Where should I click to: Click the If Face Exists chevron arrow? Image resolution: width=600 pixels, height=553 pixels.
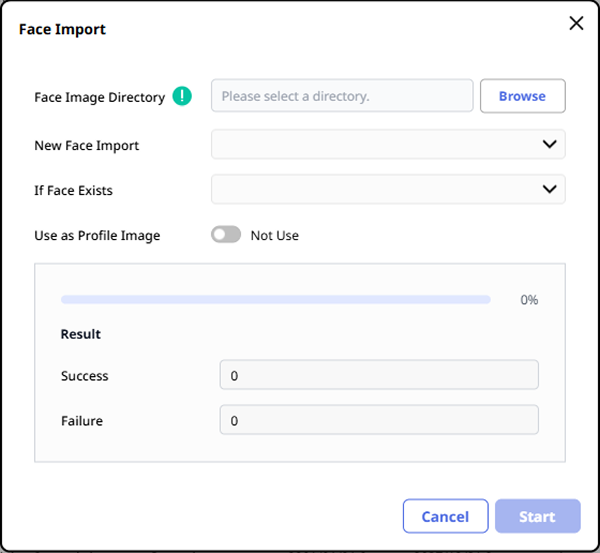pyautogui.click(x=549, y=189)
